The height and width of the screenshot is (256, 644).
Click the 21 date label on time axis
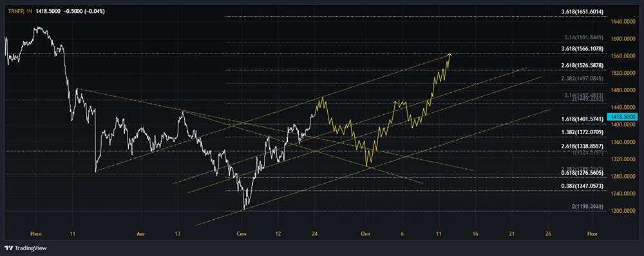pos(512,234)
